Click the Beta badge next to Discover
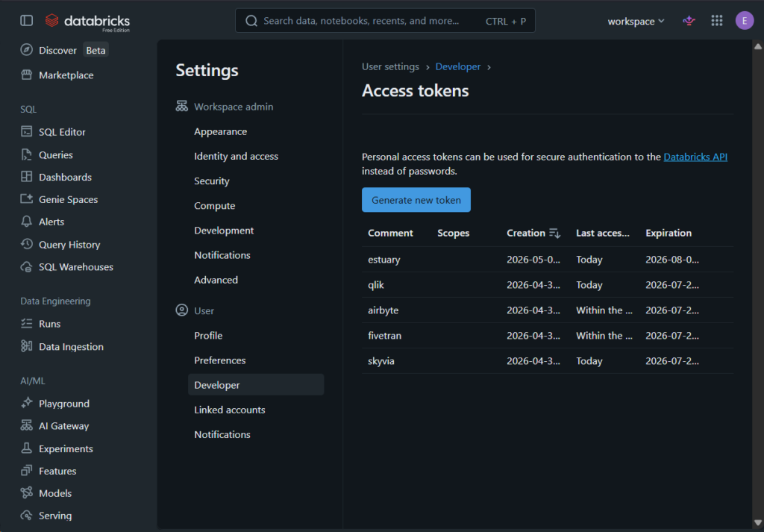Viewport: 764px width, 532px height. coord(95,50)
